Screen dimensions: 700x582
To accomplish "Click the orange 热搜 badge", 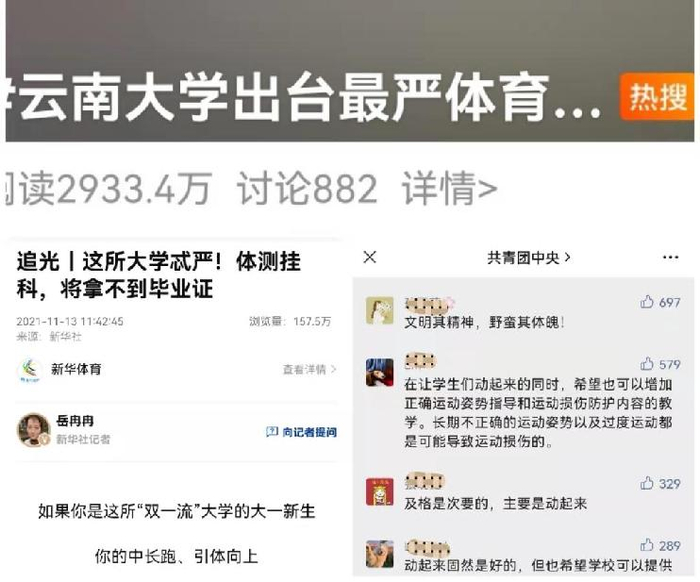I will coord(657,97).
